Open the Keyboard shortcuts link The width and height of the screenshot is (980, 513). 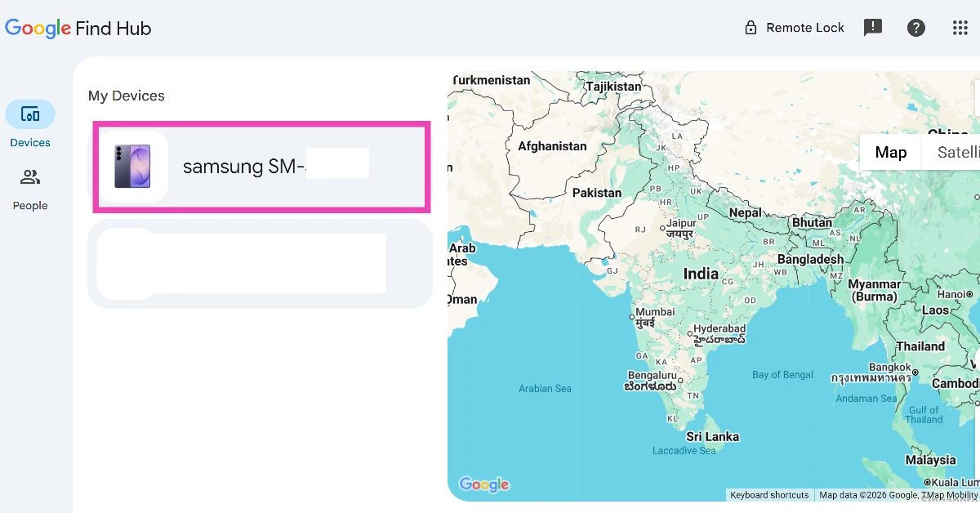tap(769, 495)
